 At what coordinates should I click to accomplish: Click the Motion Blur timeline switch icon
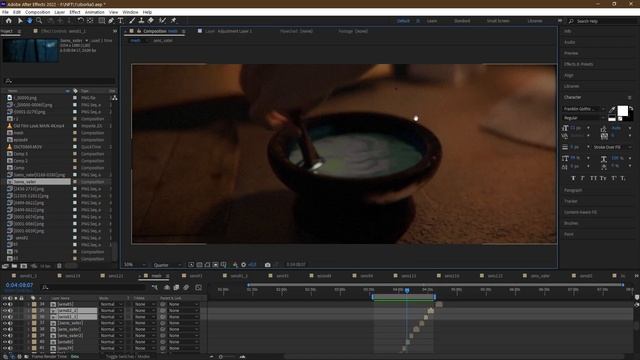(186, 287)
